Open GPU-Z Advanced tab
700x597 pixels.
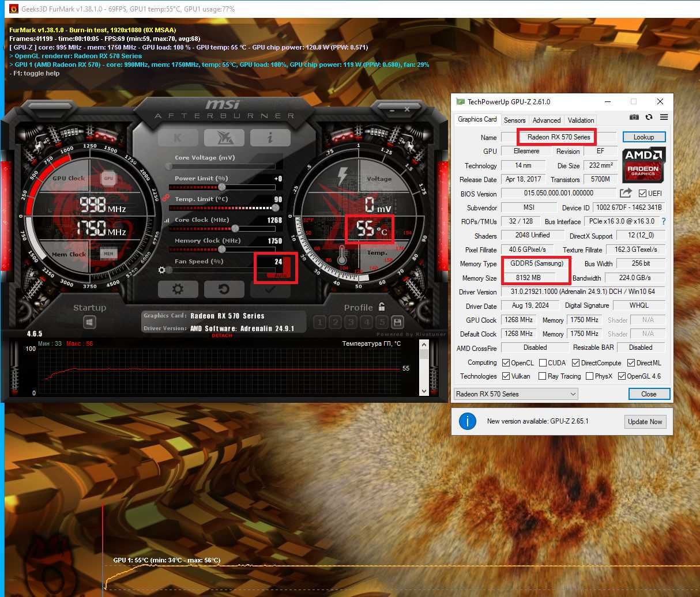tap(547, 120)
